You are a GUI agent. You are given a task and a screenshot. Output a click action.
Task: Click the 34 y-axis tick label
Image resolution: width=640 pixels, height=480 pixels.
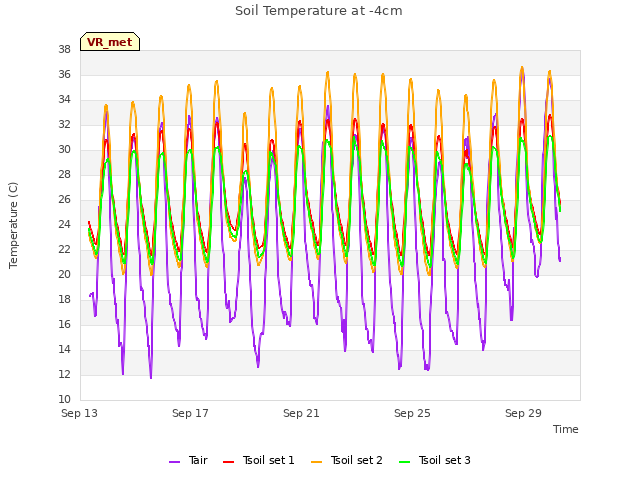pyautogui.click(x=64, y=100)
